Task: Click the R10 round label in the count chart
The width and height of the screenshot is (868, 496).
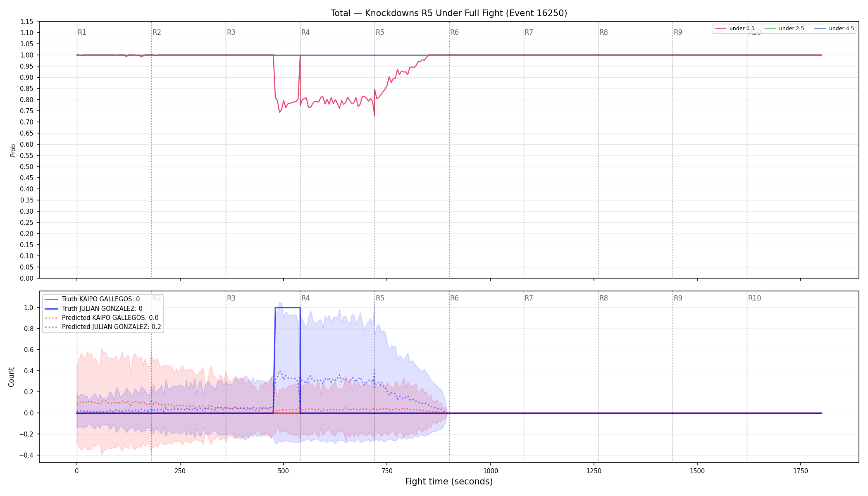Action: click(754, 298)
